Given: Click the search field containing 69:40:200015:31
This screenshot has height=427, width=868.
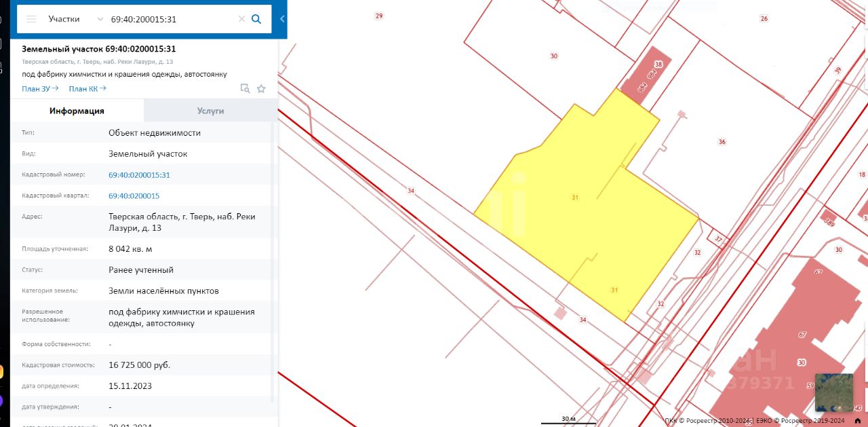Looking at the screenshot, I should (x=170, y=19).
